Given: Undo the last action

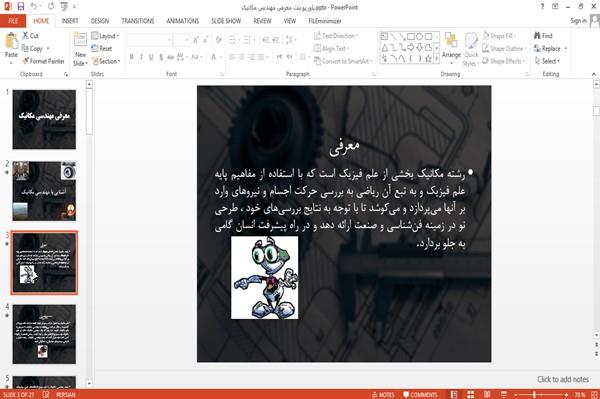Looking at the screenshot, I should tap(34, 6).
